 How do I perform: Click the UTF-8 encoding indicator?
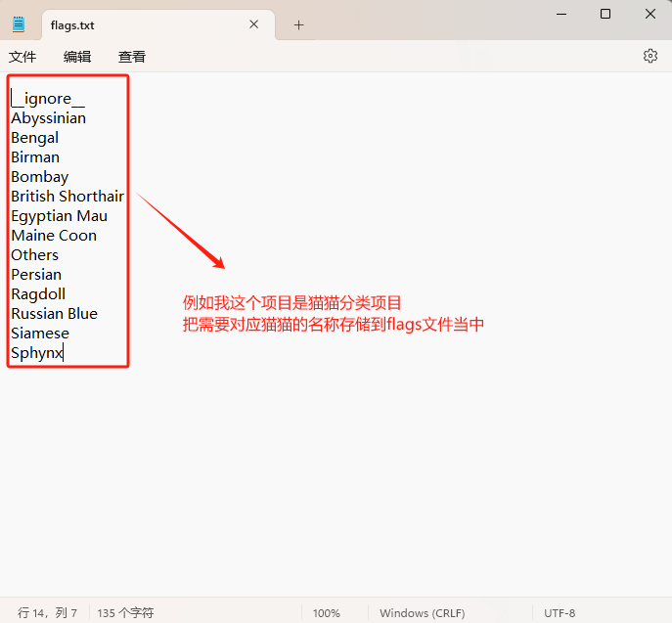pos(560,613)
